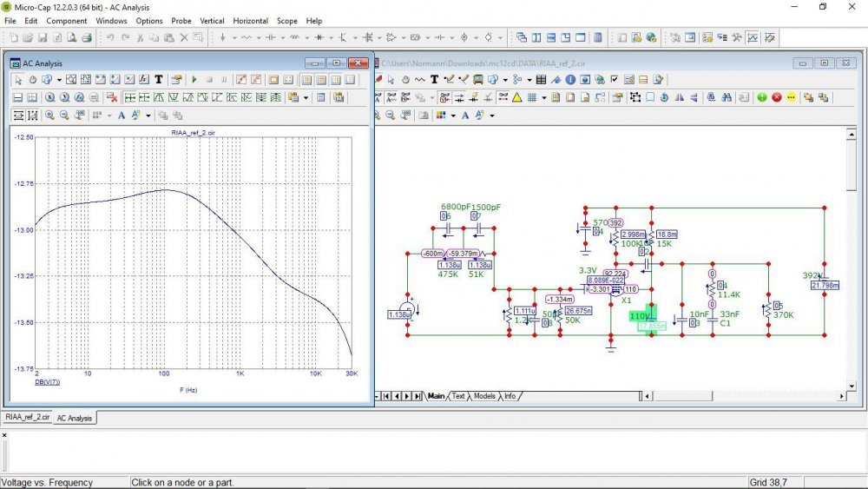The height and width of the screenshot is (489, 868).
Task: Click the zoom-in magnifier in AC Analysis toolbar
Action: [49, 115]
